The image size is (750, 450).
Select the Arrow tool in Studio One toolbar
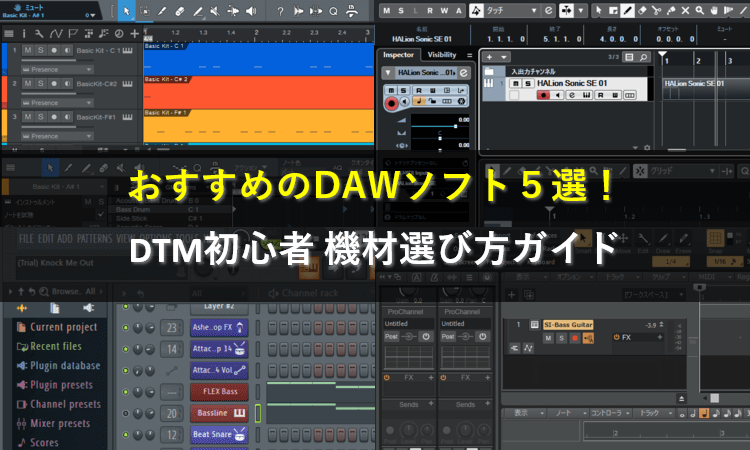pos(126,11)
